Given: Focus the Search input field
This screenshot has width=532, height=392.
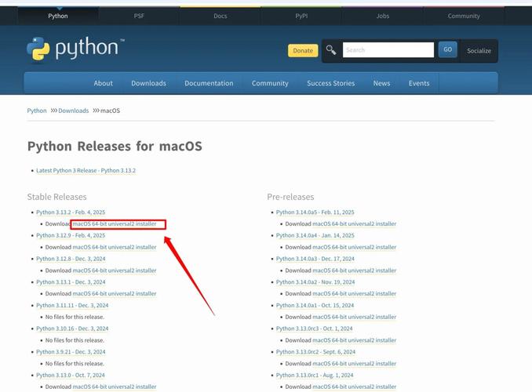Looking at the screenshot, I should pyautogui.click(x=388, y=50).
